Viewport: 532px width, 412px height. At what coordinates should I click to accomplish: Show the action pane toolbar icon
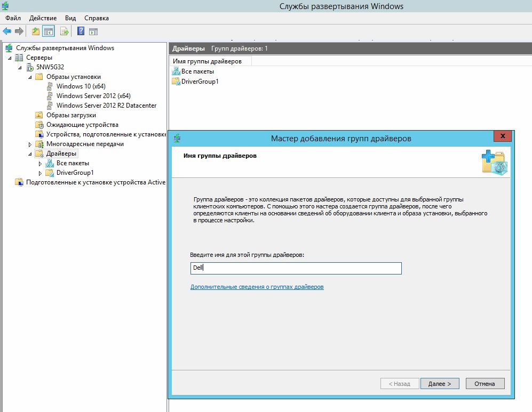tap(93, 31)
